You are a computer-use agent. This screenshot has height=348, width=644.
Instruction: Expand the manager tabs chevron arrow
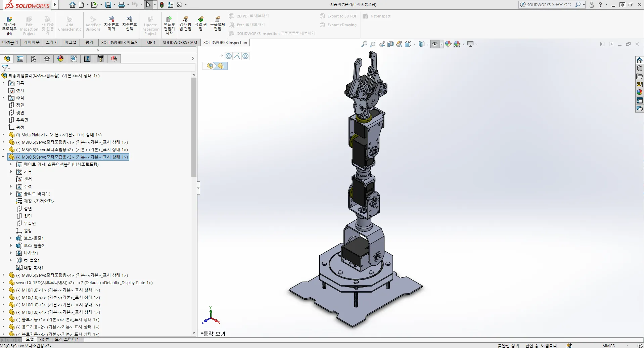(193, 59)
